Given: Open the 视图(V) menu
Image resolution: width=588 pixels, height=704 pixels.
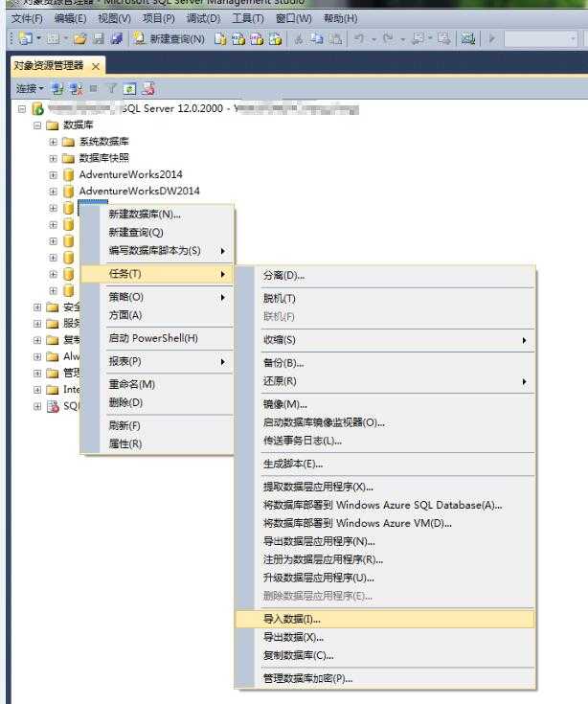Looking at the screenshot, I should coord(115,19).
